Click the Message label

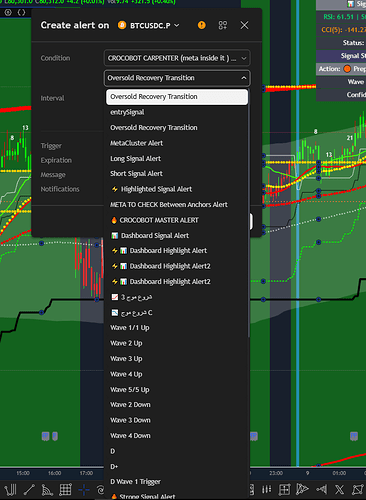pos(53,175)
